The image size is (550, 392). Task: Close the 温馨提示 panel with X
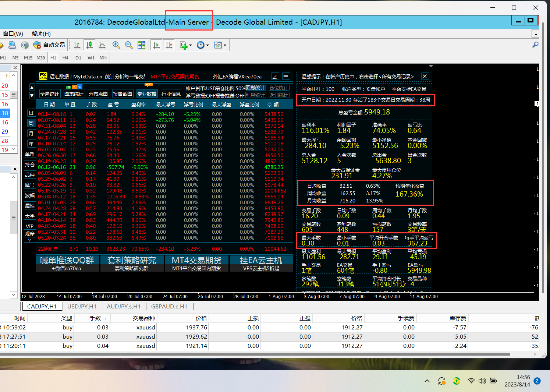point(425,76)
